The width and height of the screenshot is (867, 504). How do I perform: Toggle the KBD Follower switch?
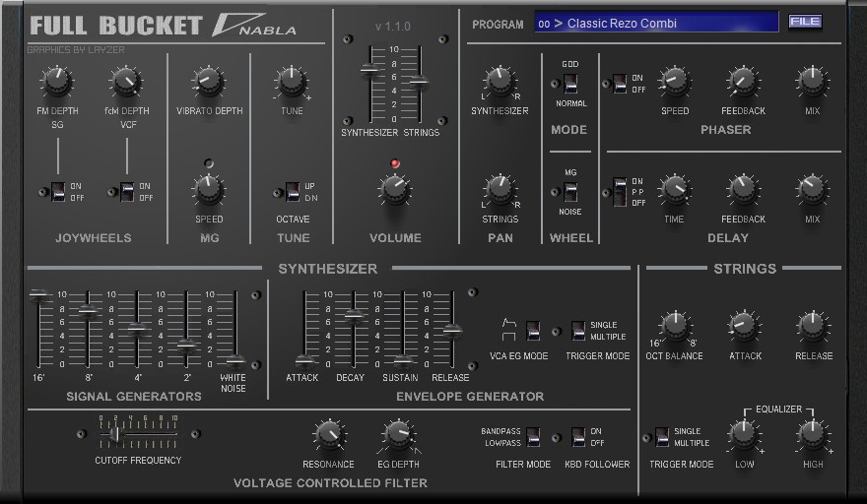coord(578,436)
